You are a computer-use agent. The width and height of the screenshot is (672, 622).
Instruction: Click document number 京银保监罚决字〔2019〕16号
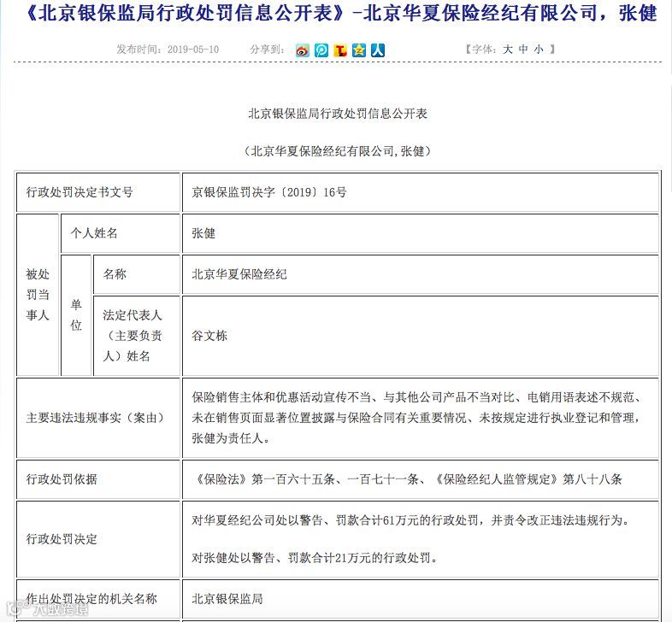point(269,192)
